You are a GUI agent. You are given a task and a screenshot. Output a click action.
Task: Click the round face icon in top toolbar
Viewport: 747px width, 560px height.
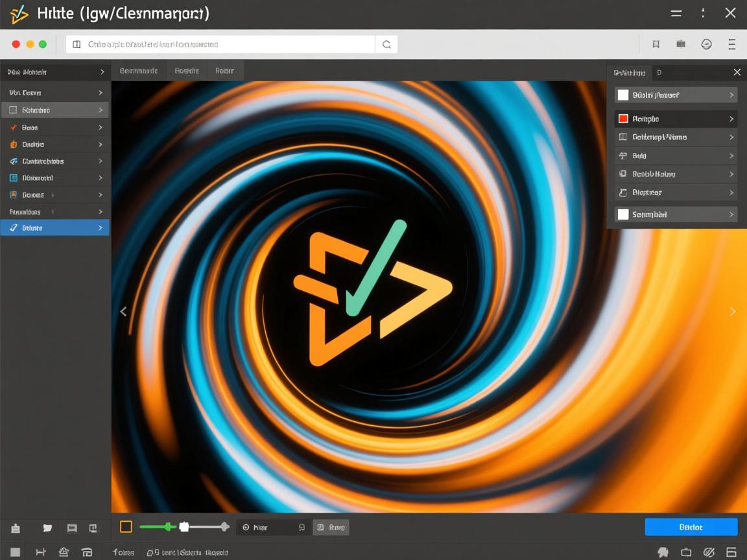707,44
